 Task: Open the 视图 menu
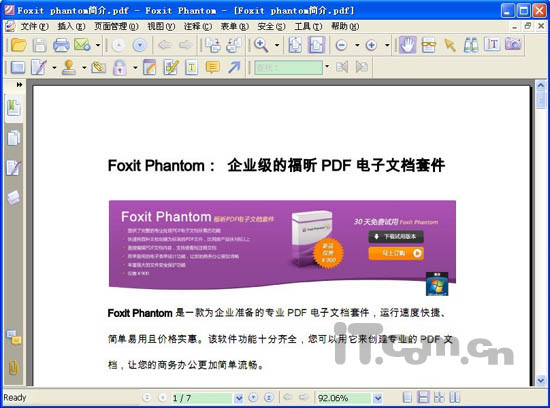161,26
